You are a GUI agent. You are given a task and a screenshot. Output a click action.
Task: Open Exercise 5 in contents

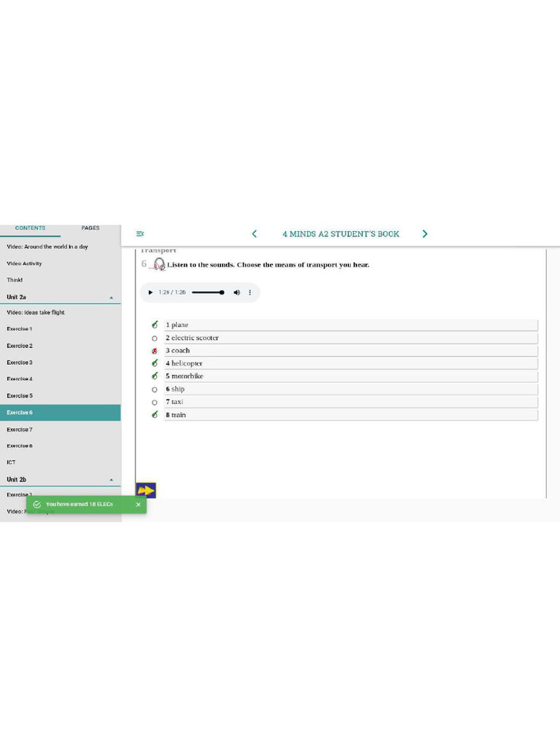point(20,396)
